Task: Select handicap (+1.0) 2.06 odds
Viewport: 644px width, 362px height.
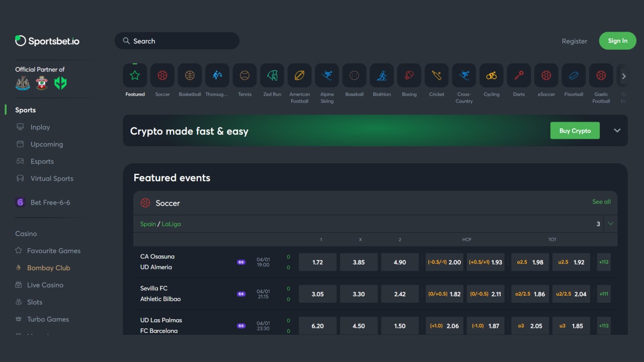Action: pyautogui.click(x=444, y=326)
